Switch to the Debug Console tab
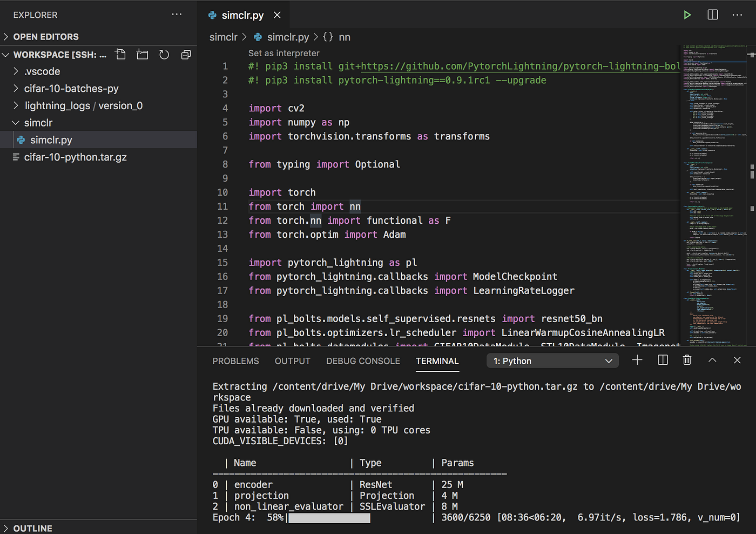Image resolution: width=756 pixels, height=534 pixels. (363, 361)
